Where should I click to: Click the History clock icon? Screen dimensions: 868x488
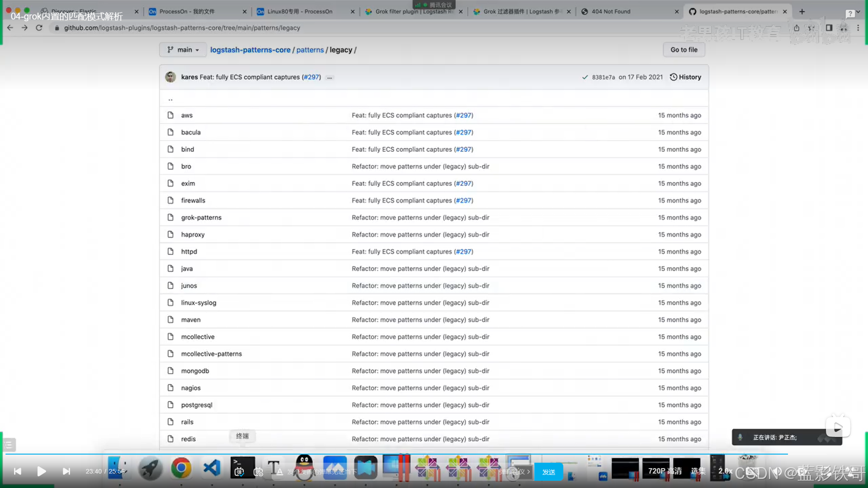673,77
